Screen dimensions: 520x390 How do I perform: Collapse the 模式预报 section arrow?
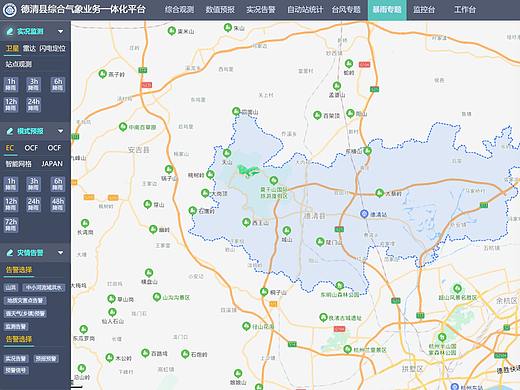(x=60, y=131)
